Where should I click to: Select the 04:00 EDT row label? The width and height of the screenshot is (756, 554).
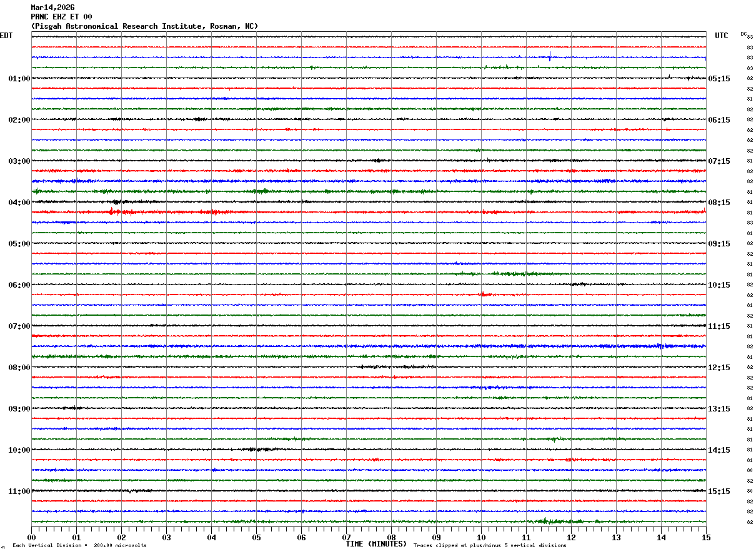19,203
